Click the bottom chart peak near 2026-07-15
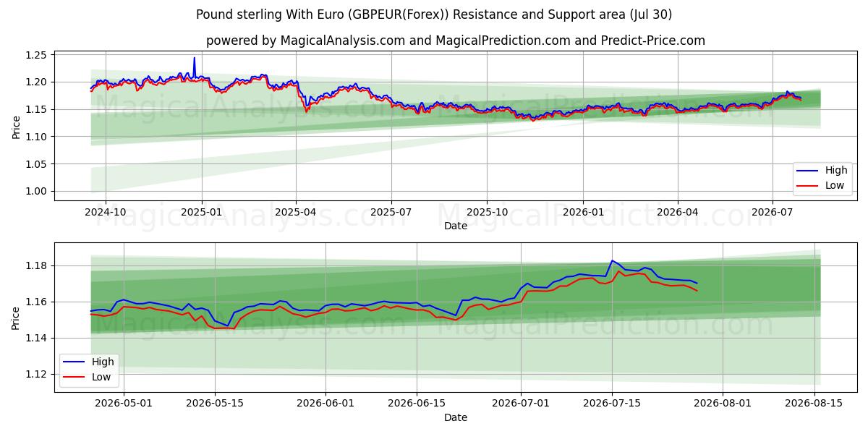The height and width of the screenshot is (434, 868). (612, 260)
